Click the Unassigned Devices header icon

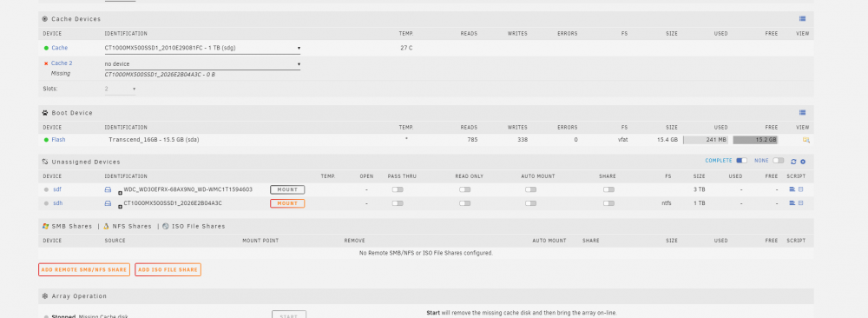[45, 162]
